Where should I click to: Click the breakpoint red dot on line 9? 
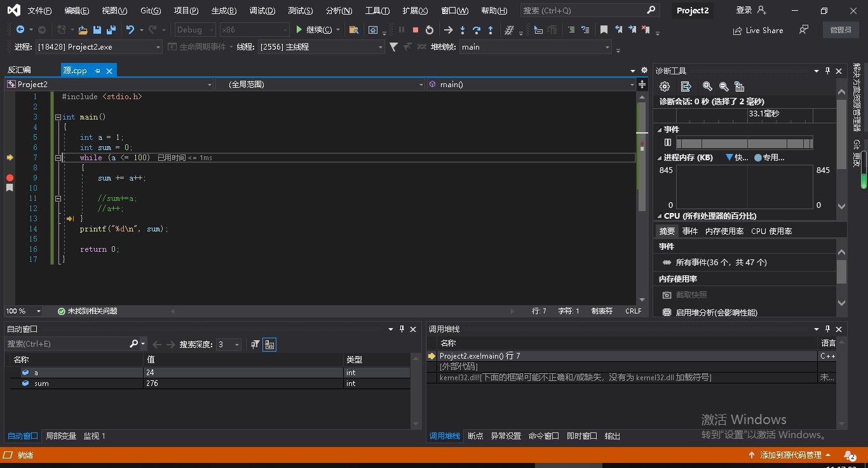coord(10,178)
